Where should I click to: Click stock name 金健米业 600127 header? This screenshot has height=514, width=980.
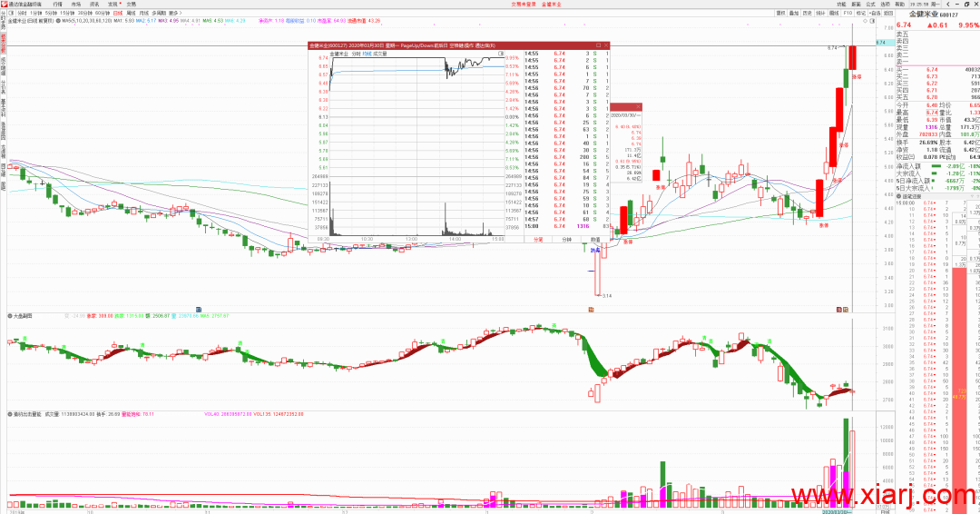[933, 15]
